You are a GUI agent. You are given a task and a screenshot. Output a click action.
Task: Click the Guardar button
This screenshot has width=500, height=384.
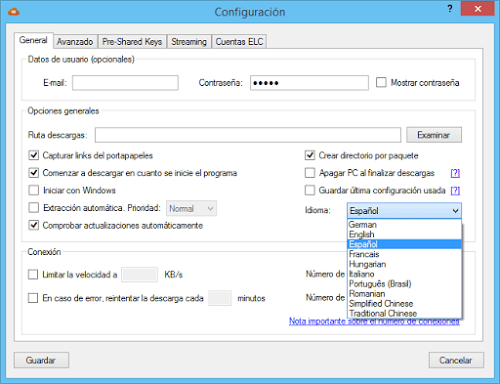coord(41,360)
